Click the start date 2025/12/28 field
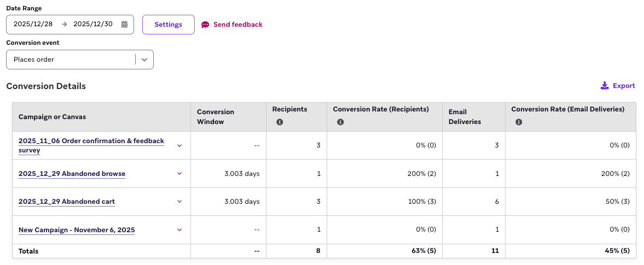The width and height of the screenshot is (644, 265). tap(32, 25)
